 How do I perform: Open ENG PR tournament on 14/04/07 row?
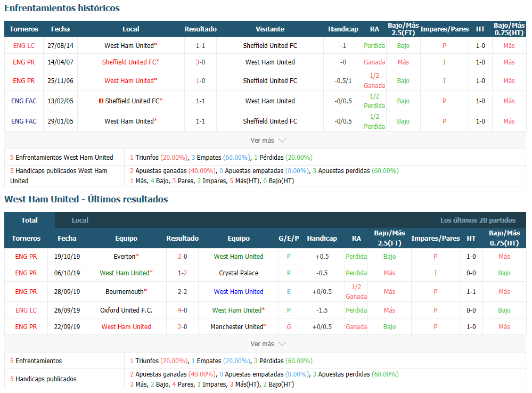24,62
